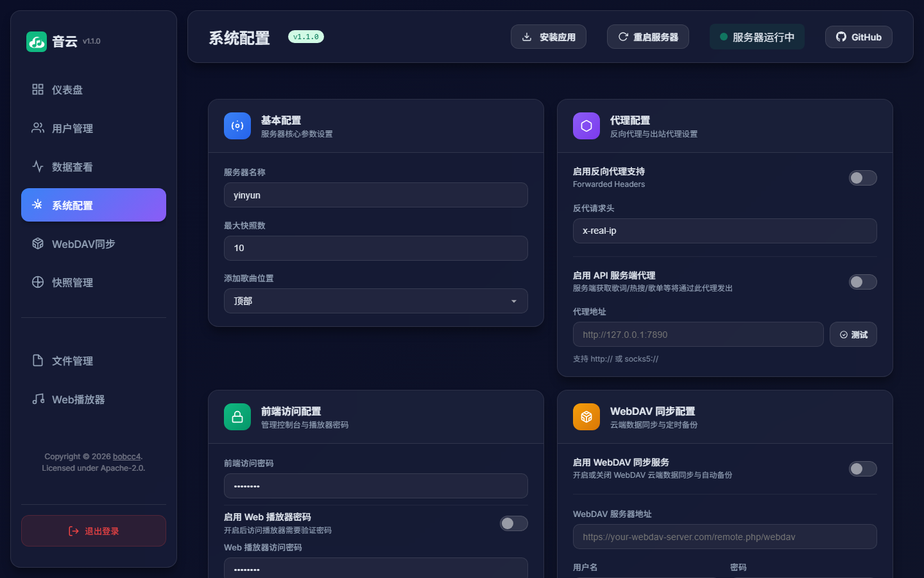The width and height of the screenshot is (924, 578).
Task: Click the 云端数据同步与定时备份 subtitle
Action: coord(654,425)
